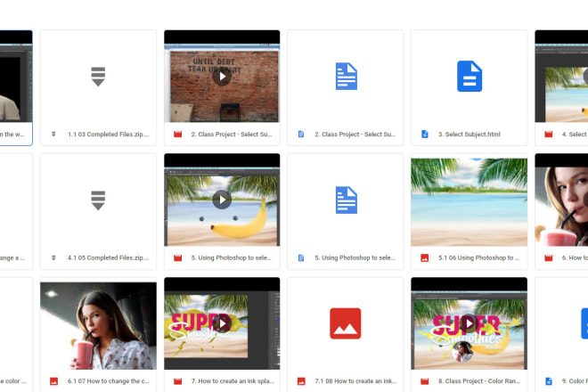Viewport: 588px width, 392px height.
Task: Click the small archive icon beside 4.1 05 Completed Files.zip
Action: click(x=53, y=257)
